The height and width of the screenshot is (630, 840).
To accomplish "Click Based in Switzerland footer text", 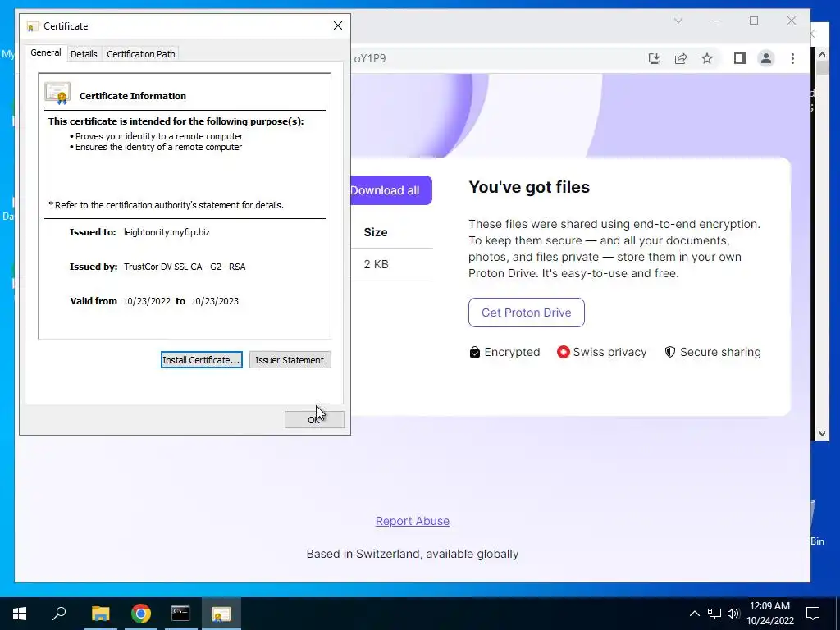I will pyautogui.click(x=413, y=554).
